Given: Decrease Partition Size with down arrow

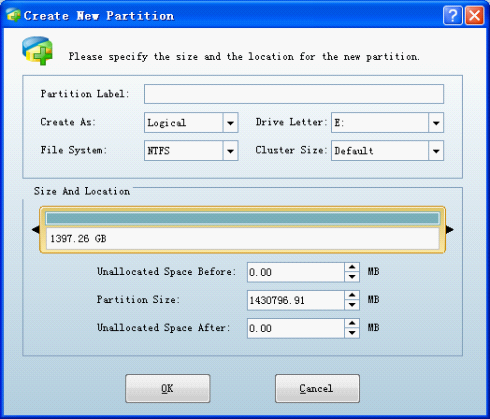Looking at the screenshot, I should [x=352, y=305].
